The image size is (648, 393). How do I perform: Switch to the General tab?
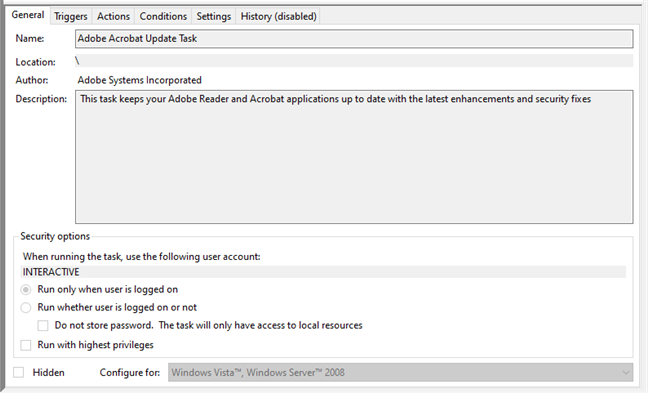click(28, 15)
